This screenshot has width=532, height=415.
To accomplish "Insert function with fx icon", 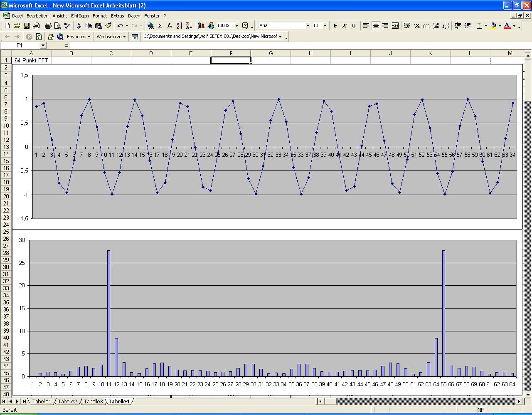I will tap(170, 26).
